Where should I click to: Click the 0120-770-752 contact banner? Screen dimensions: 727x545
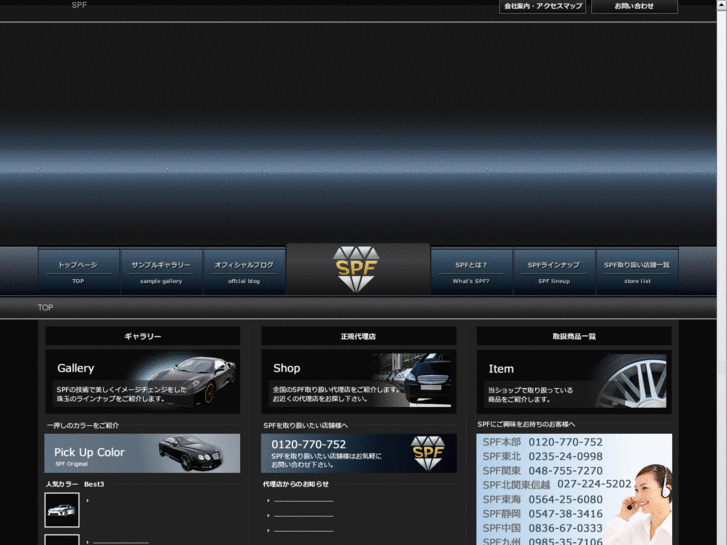pyautogui.click(x=359, y=453)
